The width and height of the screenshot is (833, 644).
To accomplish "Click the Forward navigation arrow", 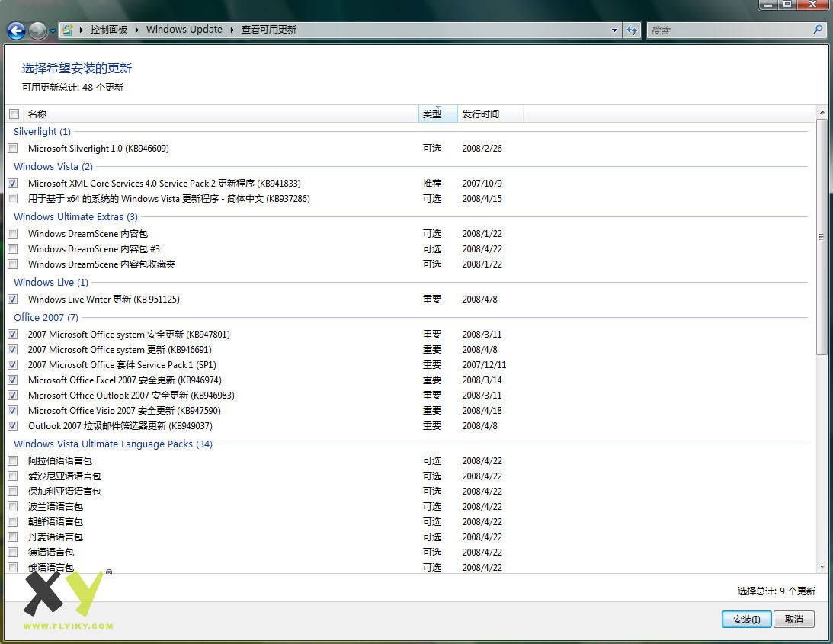I will [37, 30].
